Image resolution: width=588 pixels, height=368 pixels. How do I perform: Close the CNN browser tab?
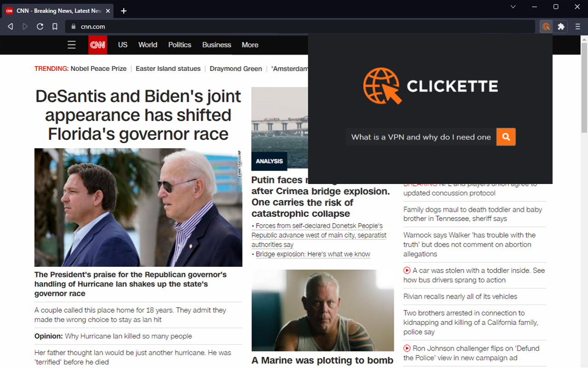(x=109, y=11)
